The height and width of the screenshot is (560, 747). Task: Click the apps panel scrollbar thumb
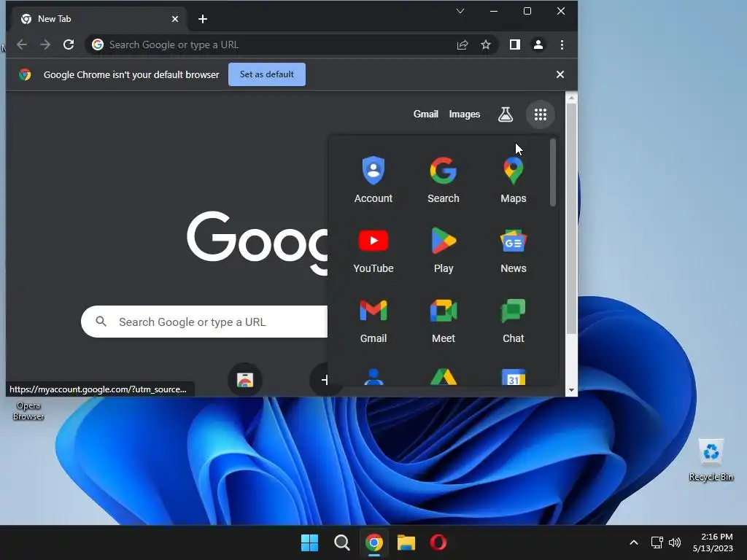pyautogui.click(x=553, y=172)
